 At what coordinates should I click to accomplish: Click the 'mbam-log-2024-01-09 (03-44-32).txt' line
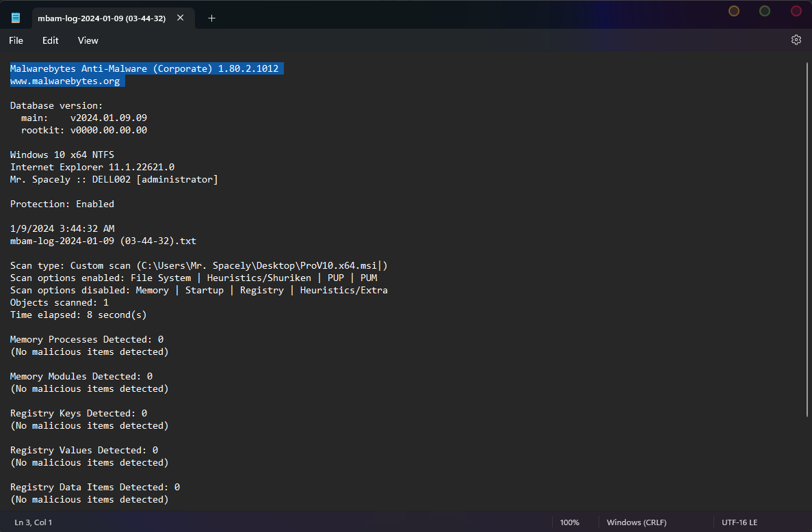point(103,241)
